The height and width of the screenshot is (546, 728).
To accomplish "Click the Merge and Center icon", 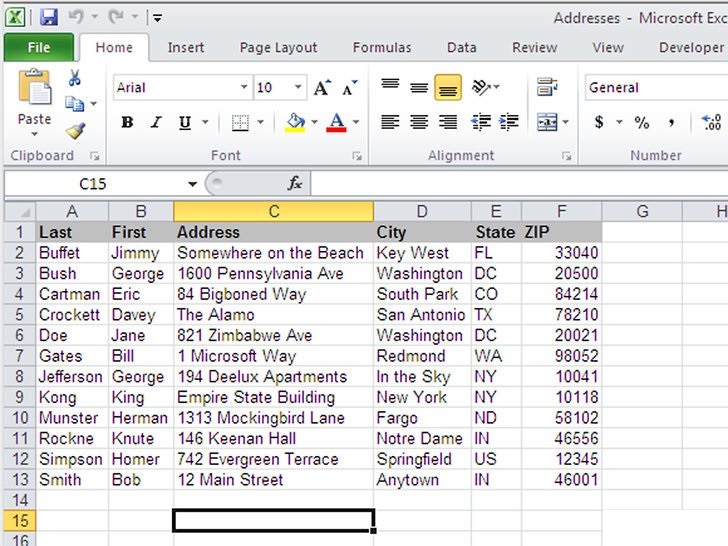I will (547, 122).
